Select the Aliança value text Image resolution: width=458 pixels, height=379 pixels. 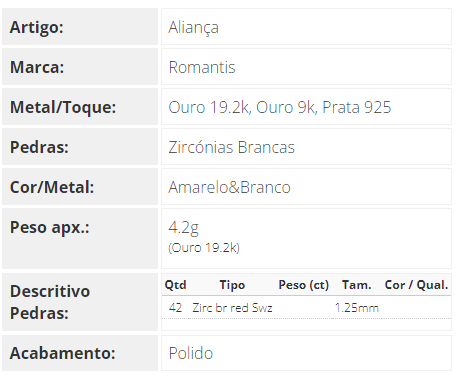194,28
